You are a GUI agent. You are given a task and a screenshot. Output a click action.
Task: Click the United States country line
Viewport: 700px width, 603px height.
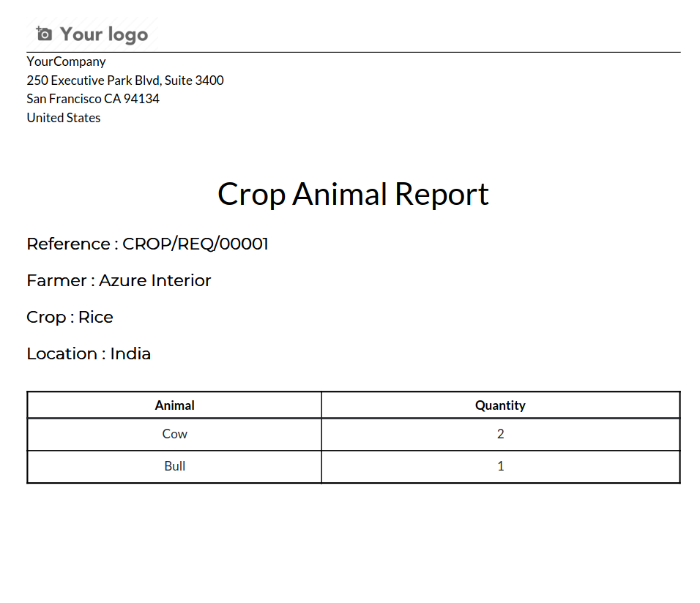(x=64, y=118)
